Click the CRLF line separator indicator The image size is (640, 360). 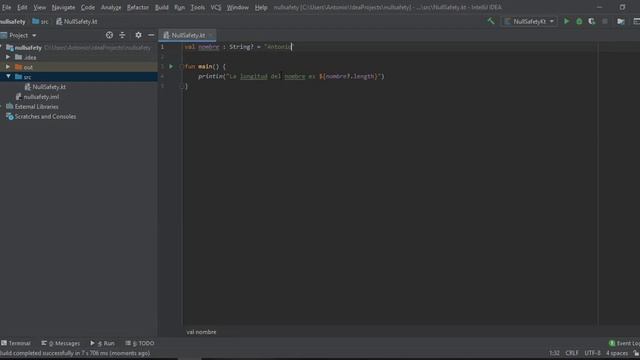coord(571,353)
